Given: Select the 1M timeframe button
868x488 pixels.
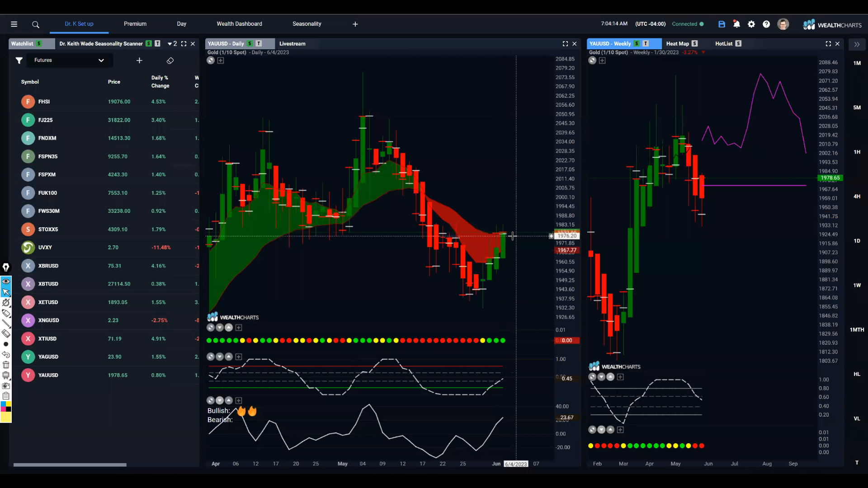Looking at the screenshot, I should (x=857, y=63).
